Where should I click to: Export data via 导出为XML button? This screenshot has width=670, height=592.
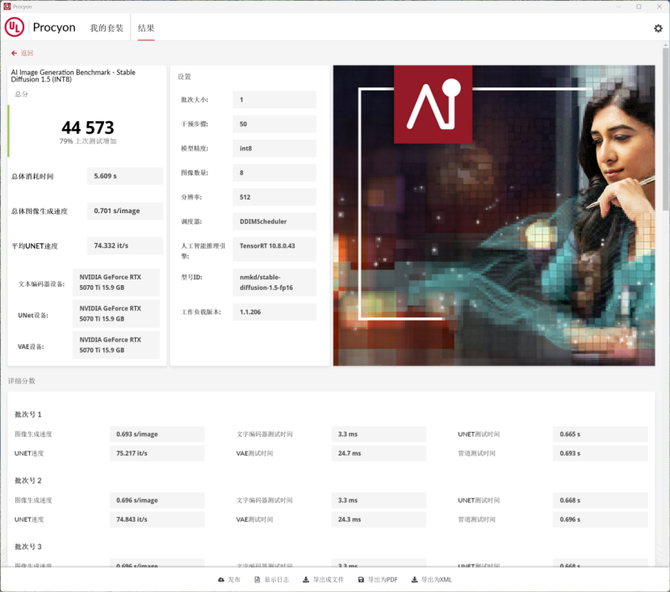tap(432, 580)
